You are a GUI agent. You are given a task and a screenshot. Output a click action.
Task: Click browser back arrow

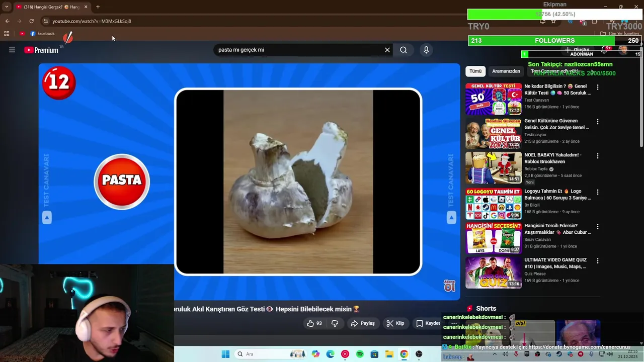pyautogui.click(x=7, y=21)
